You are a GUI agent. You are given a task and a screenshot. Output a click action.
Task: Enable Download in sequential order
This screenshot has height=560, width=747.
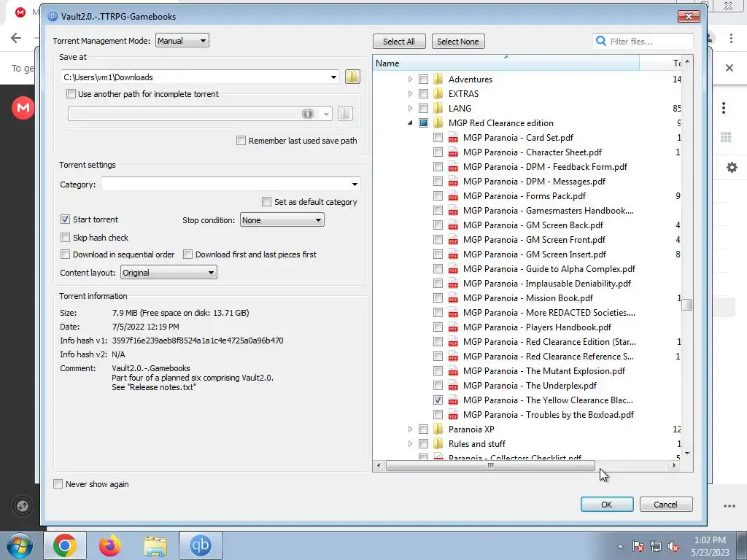[x=65, y=254]
